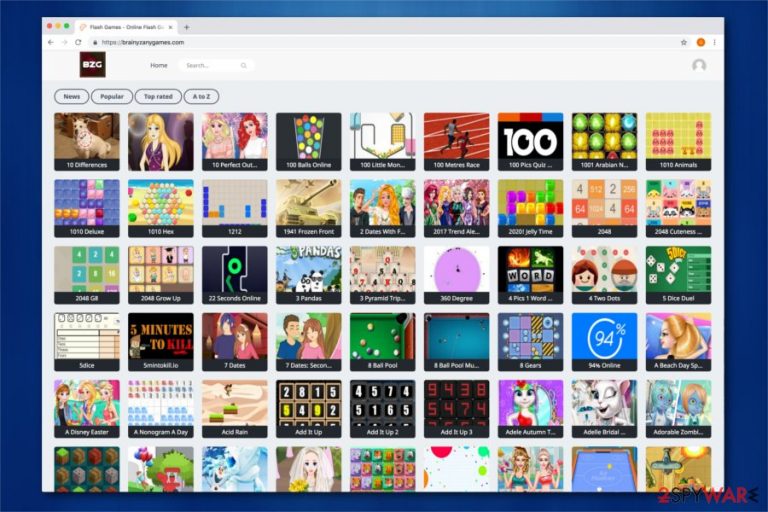Open the Acid Rain game
This screenshot has height=512, width=768.
coord(235,409)
